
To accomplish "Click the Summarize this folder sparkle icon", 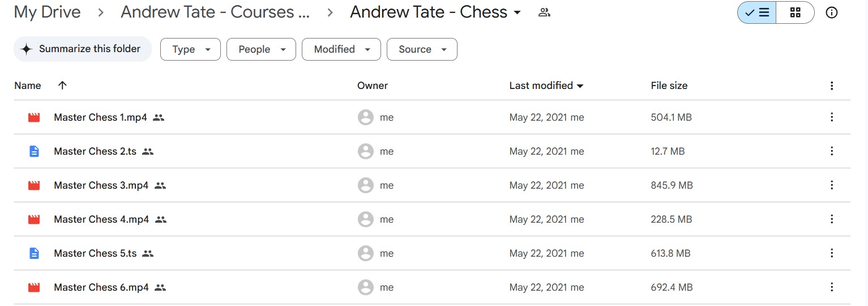I will pyautogui.click(x=26, y=49).
